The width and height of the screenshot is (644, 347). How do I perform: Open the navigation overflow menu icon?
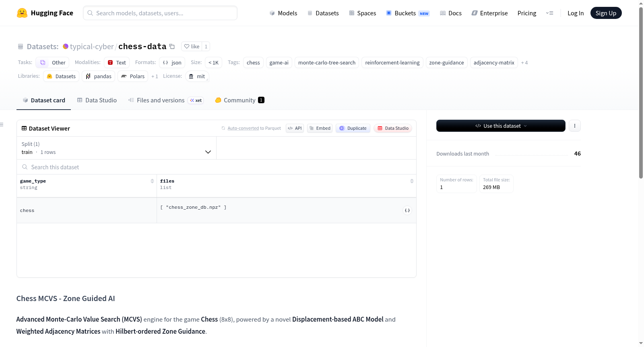[549, 13]
